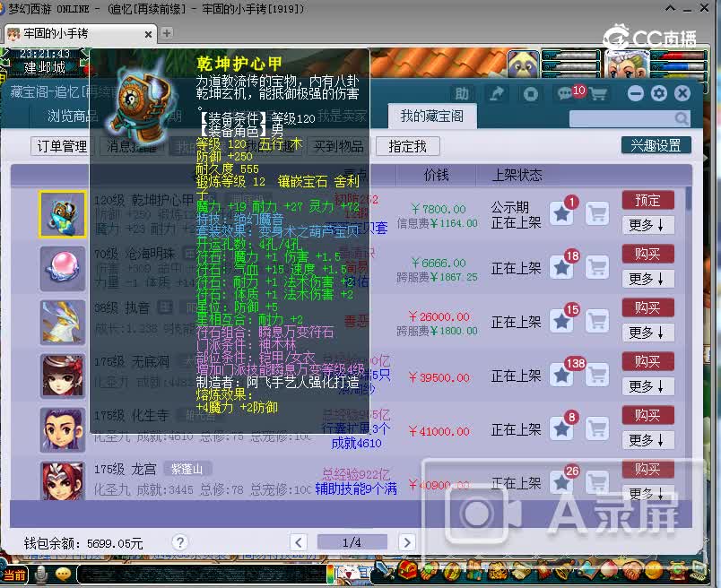Image resolution: width=721 pixels, height=588 pixels.
Task: Add ¥41000.00 character to cart
Action: coord(597,428)
